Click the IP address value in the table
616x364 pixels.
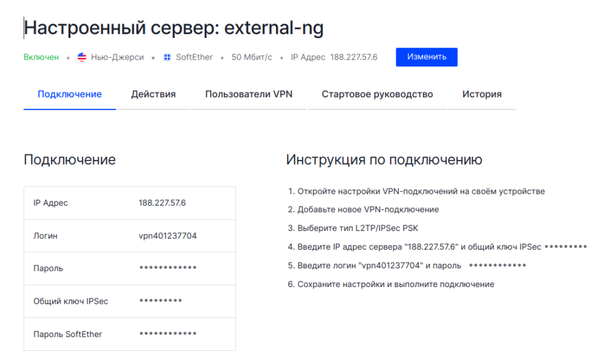pyautogui.click(x=162, y=203)
